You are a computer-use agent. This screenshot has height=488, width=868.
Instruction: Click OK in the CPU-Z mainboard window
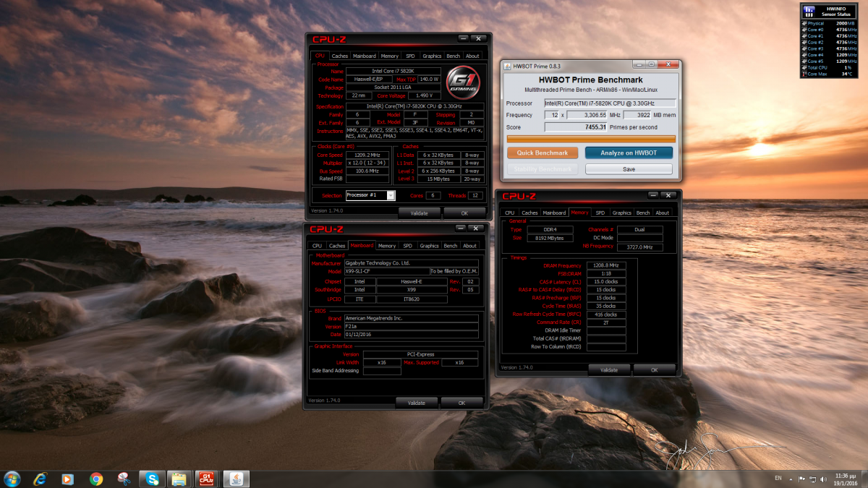coord(461,403)
